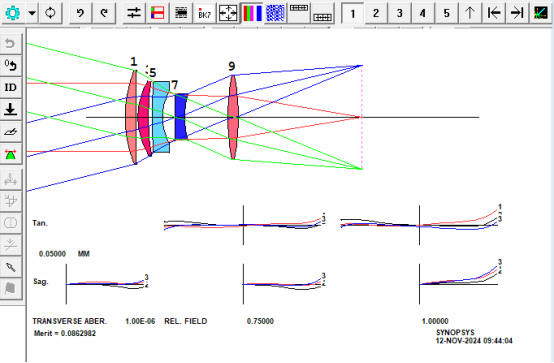554x363 pixels.
Task: Click the four-arrows fit view icon
Action: (228, 13)
